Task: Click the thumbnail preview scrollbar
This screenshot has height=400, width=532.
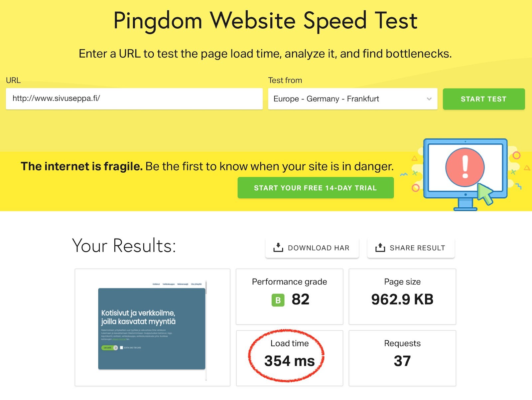Action: tap(206, 330)
